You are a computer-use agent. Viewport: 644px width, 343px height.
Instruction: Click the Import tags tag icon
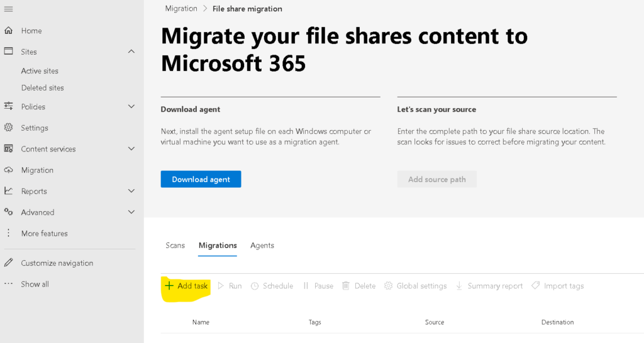click(535, 285)
